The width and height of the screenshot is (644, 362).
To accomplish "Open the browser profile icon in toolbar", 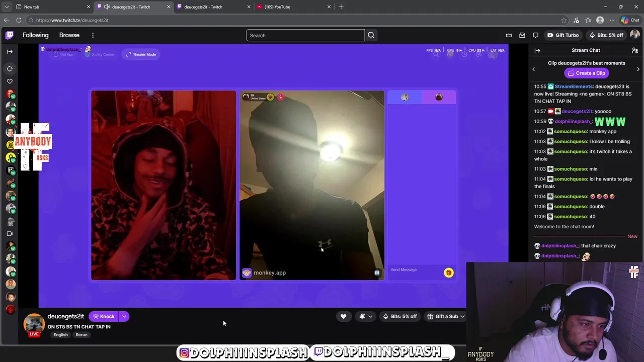I will pyautogui.click(x=600, y=20).
